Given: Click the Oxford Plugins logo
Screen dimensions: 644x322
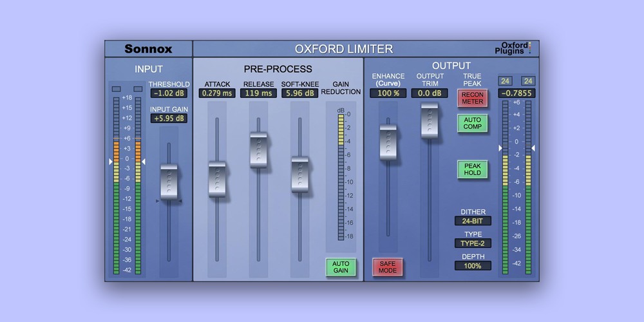Looking at the screenshot, I should click(x=516, y=48).
